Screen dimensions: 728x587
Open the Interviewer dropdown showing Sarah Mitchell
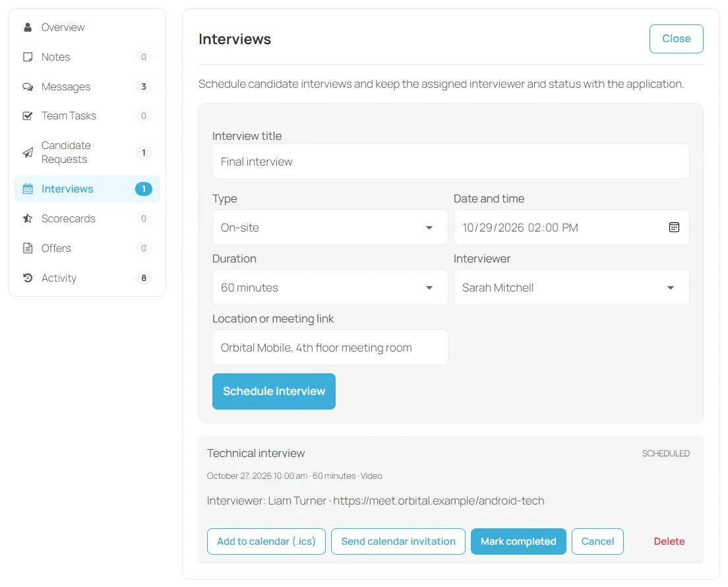pyautogui.click(x=572, y=288)
